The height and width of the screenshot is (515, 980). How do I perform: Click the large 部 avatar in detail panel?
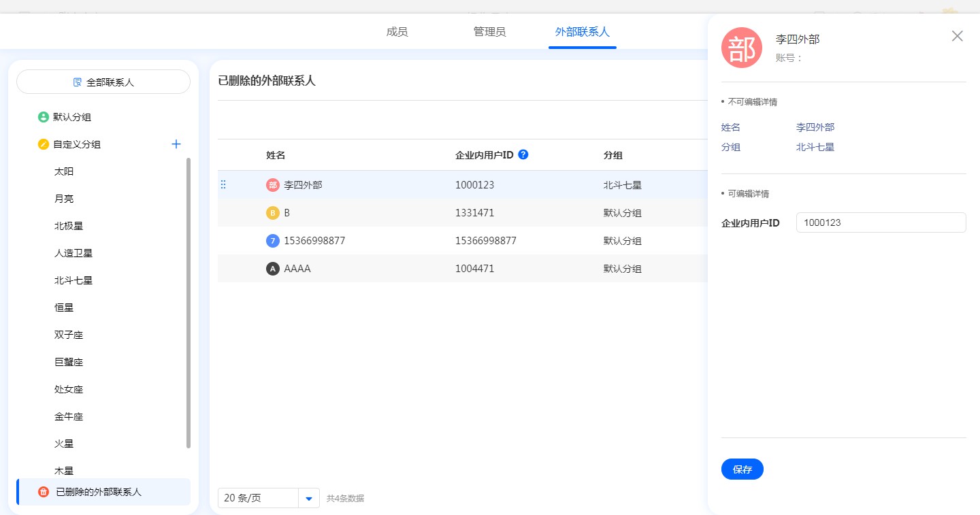741,48
